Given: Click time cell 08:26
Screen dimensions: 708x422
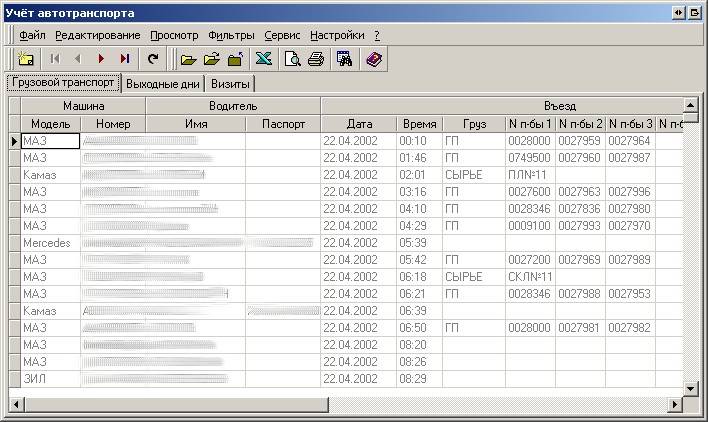Looking at the screenshot, I should click(x=419, y=362).
